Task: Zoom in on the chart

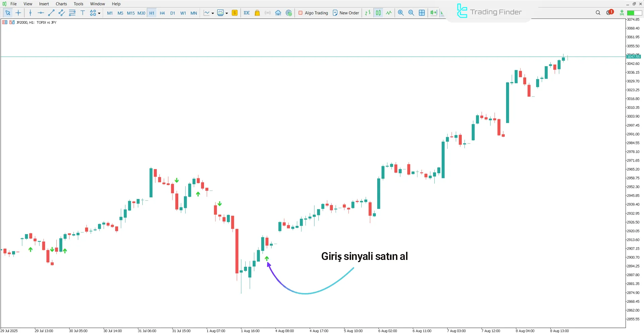Action: click(401, 13)
